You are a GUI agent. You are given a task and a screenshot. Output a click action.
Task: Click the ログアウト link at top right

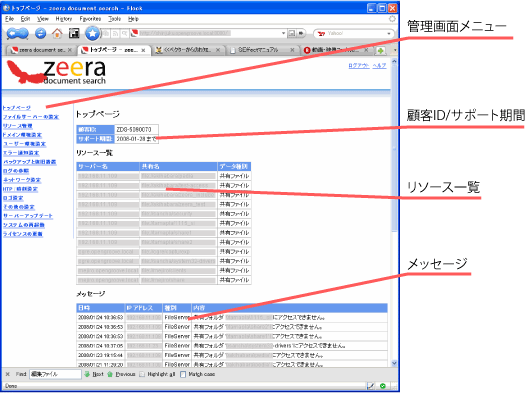pos(359,66)
